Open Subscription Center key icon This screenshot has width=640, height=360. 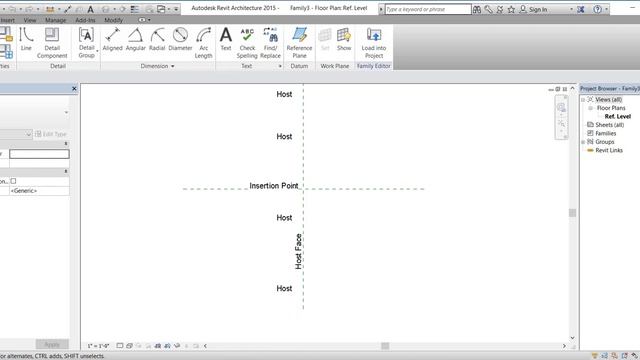point(488,9)
